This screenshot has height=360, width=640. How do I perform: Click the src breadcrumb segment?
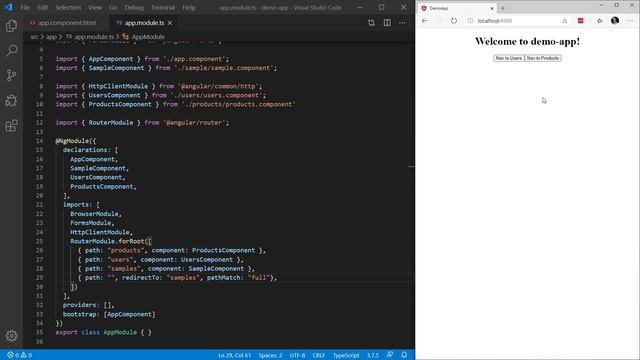[35, 37]
